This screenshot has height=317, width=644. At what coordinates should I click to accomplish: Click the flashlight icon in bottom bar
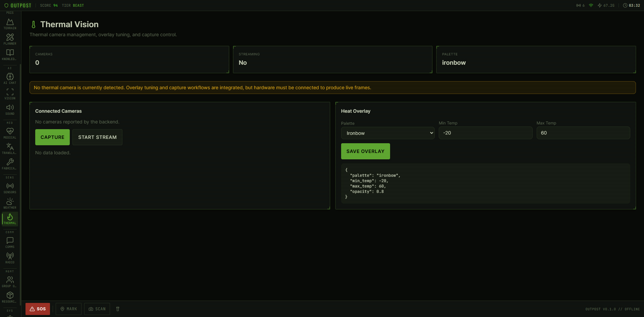118,309
